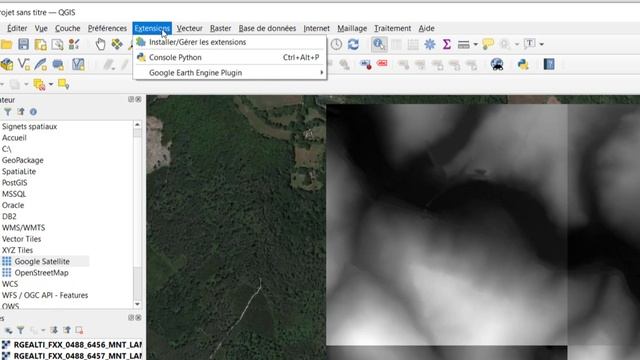Select the measure line ruler tool
This screenshot has height=360, width=640.
[x=464, y=44]
